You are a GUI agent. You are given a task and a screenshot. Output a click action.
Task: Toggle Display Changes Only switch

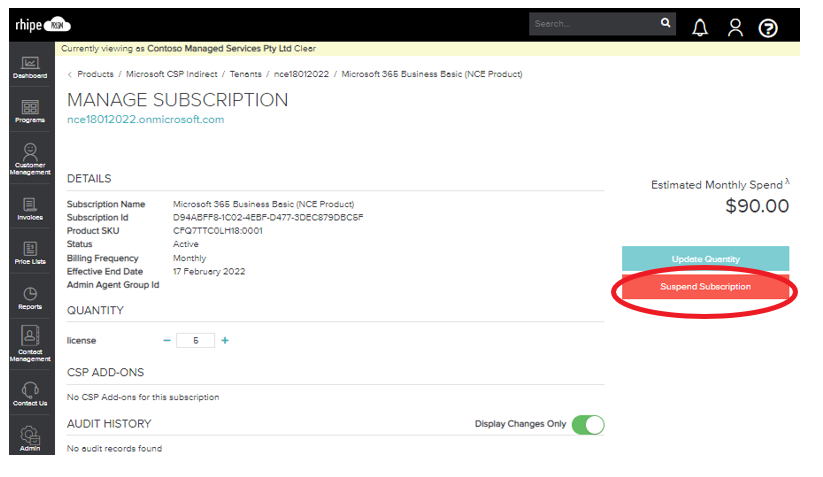[588, 425]
